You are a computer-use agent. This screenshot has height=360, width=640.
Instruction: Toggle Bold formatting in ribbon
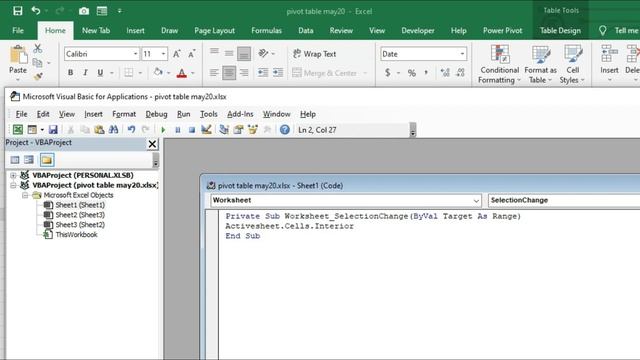tap(70, 73)
